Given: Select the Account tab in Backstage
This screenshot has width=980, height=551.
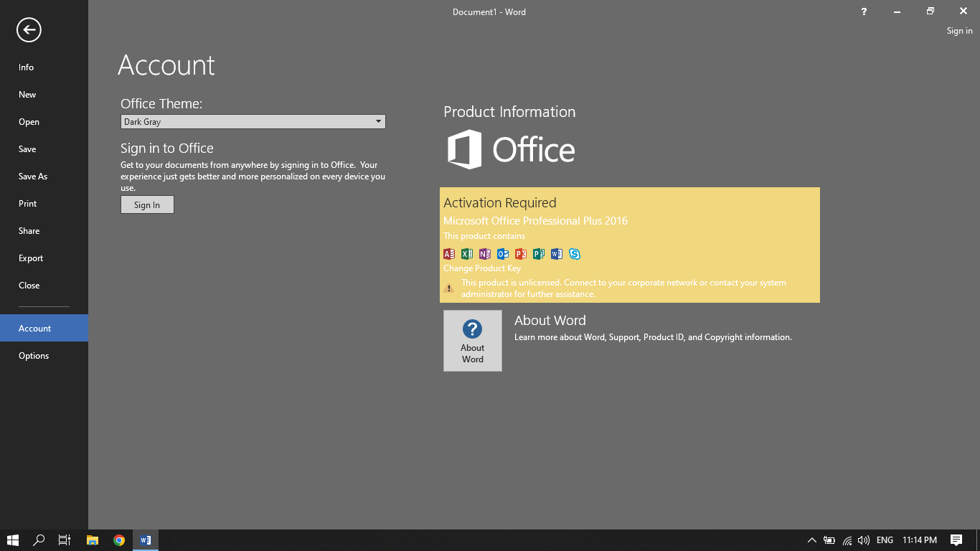Looking at the screenshot, I should point(44,328).
